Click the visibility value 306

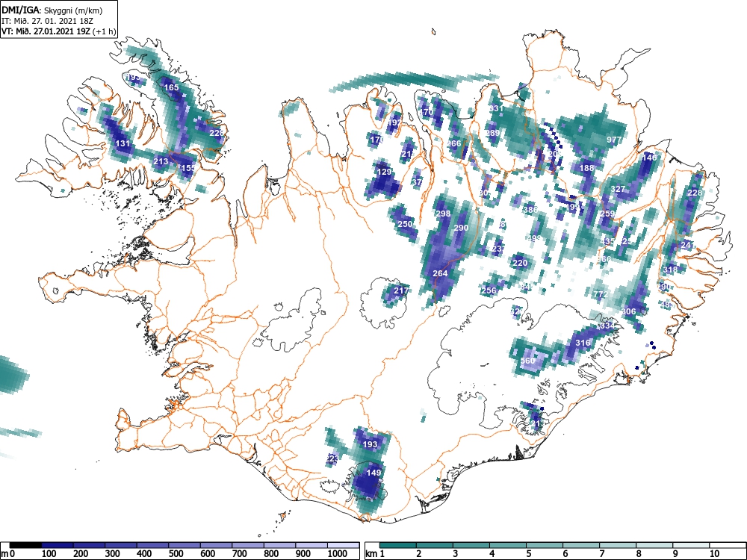click(628, 311)
